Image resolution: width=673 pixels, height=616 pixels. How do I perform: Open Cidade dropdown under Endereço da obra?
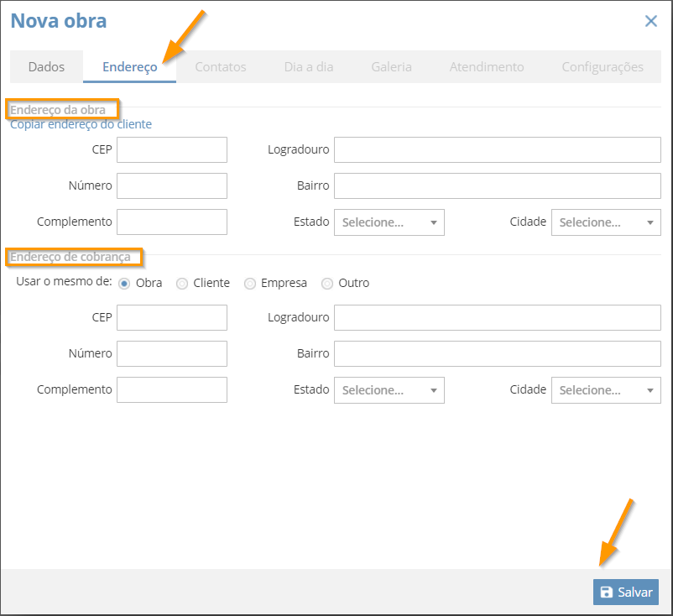coord(606,222)
